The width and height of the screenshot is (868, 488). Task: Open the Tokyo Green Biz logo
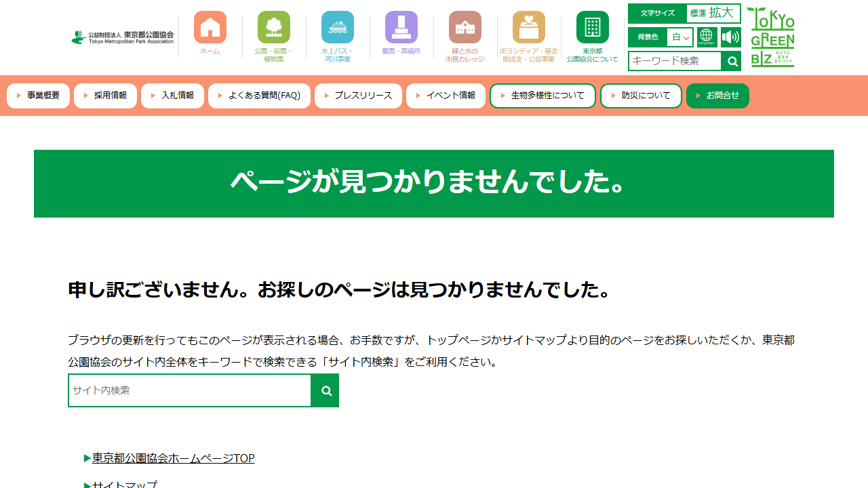point(771,37)
